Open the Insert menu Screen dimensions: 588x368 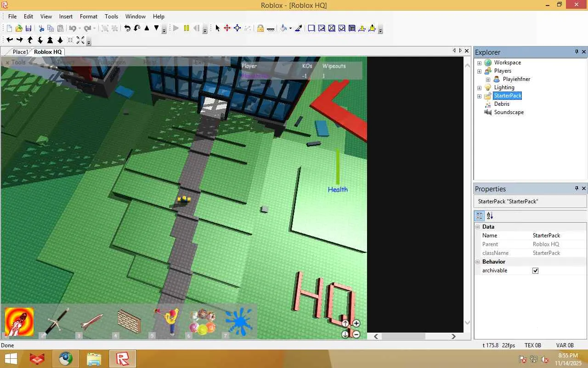[x=66, y=16]
